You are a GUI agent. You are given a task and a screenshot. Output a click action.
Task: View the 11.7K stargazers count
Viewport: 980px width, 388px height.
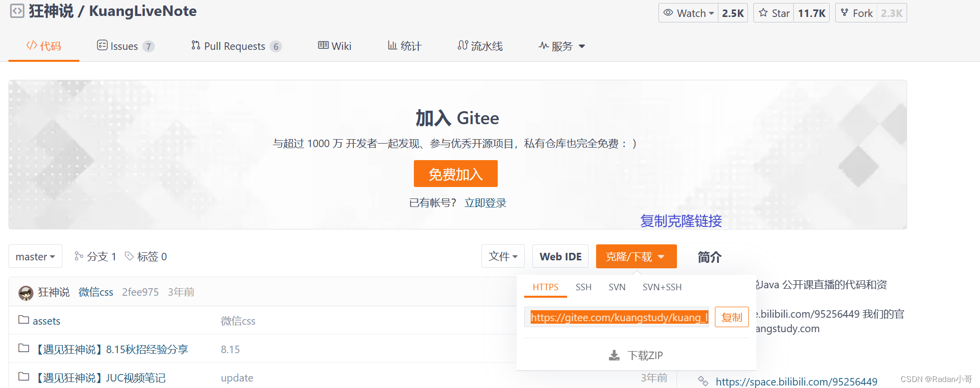click(x=812, y=13)
